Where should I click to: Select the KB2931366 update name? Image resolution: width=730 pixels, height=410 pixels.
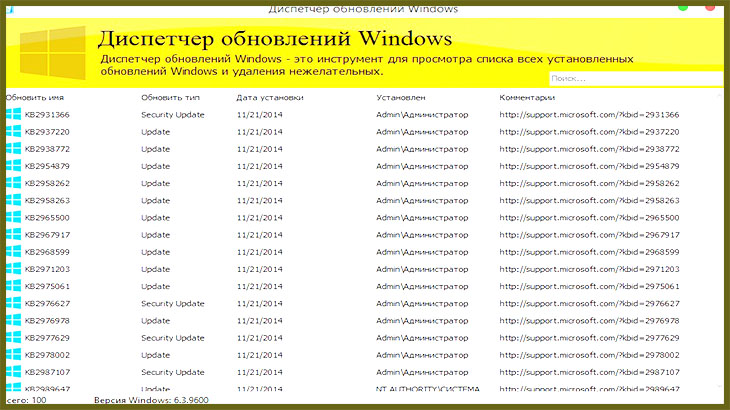pos(47,114)
